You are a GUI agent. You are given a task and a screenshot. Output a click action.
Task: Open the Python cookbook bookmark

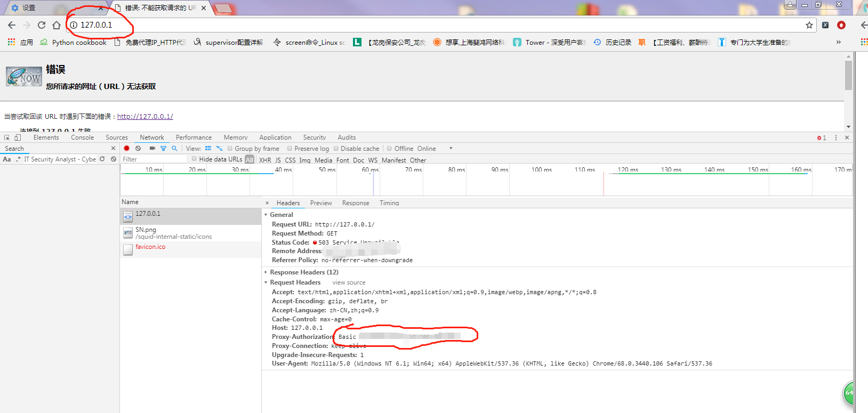pyautogui.click(x=73, y=42)
